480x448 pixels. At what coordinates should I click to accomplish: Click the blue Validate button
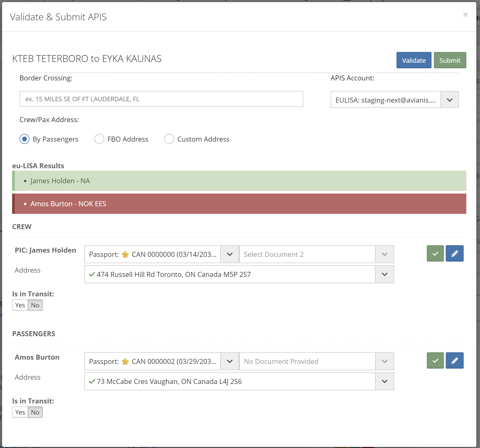414,60
